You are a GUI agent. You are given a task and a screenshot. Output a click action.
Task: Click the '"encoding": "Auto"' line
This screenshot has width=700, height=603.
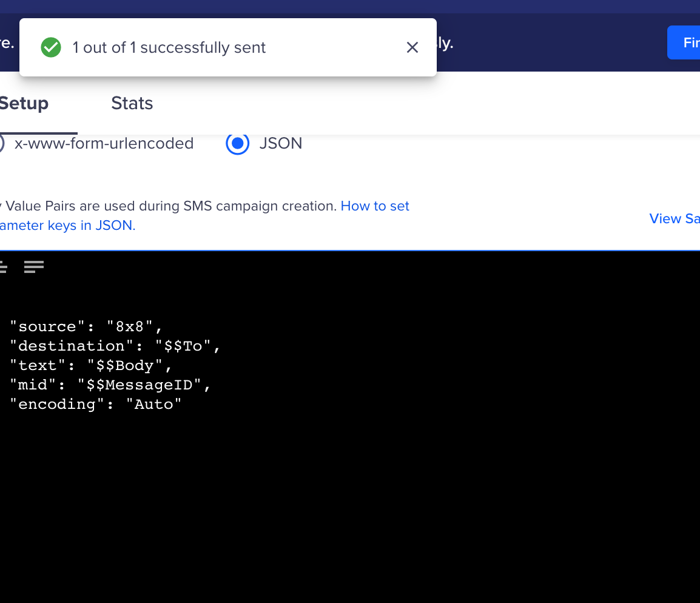(94, 404)
